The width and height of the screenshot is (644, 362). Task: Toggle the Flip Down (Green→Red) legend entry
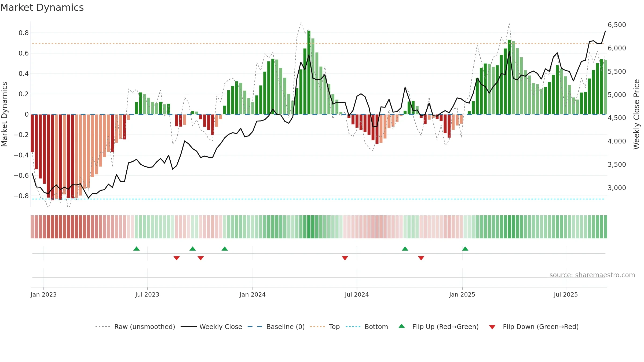click(x=534, y=327)
